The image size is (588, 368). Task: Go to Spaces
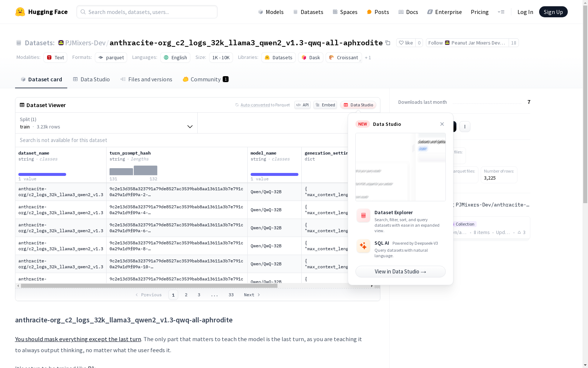click(345, 12)
